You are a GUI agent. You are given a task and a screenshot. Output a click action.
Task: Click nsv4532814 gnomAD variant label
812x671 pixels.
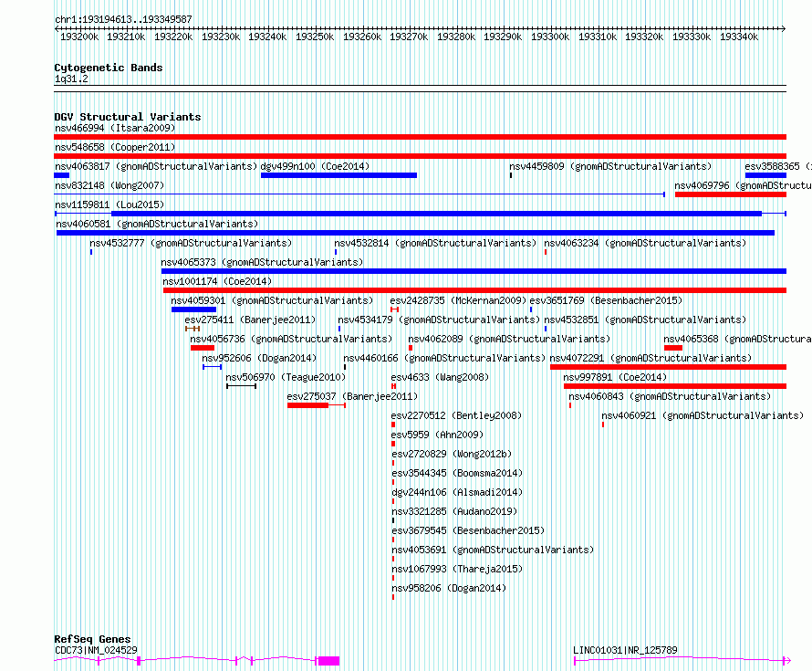[435, 243]
